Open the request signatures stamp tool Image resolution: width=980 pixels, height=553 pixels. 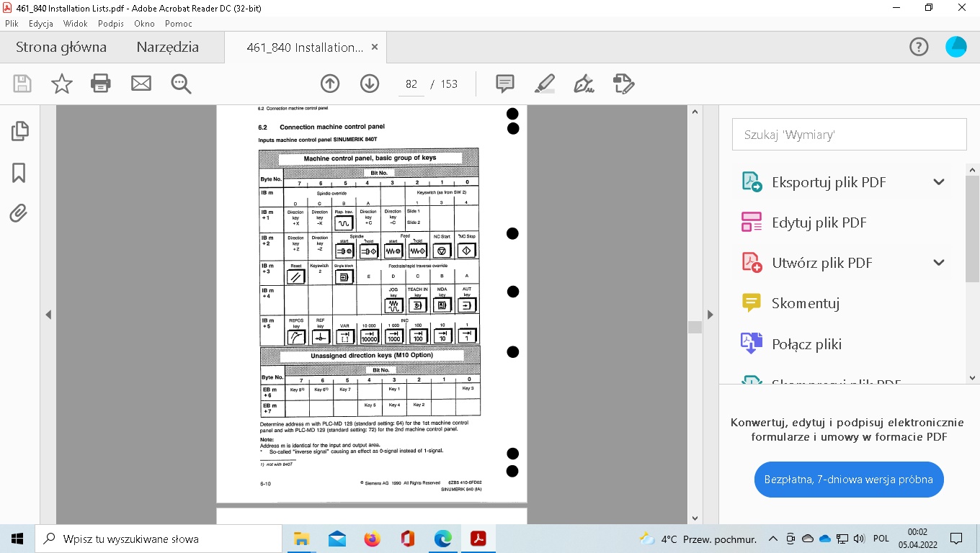623,84
